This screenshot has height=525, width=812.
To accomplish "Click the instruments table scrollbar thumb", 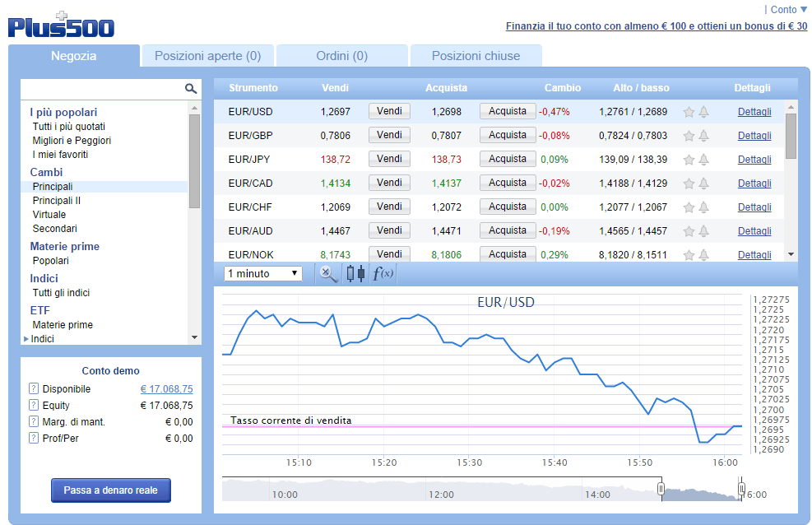I will pos(791,136).
